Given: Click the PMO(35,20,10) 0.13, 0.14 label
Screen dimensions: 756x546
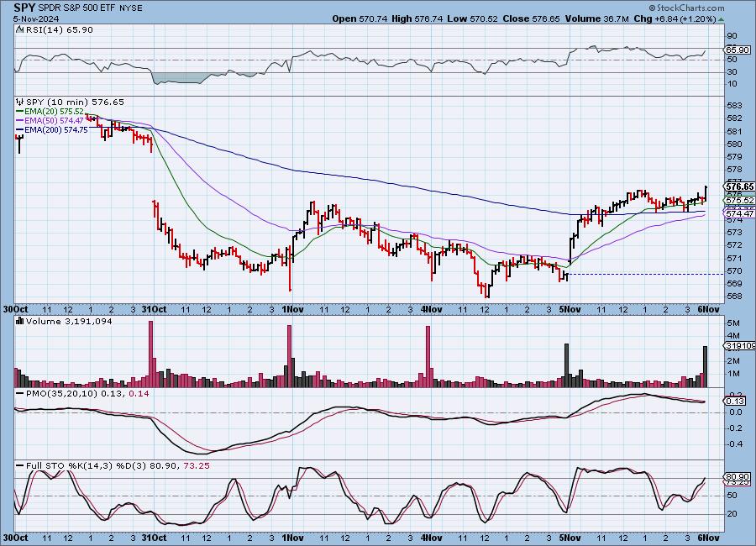Looking at the screenshot, I should click(x=87, y=394).
